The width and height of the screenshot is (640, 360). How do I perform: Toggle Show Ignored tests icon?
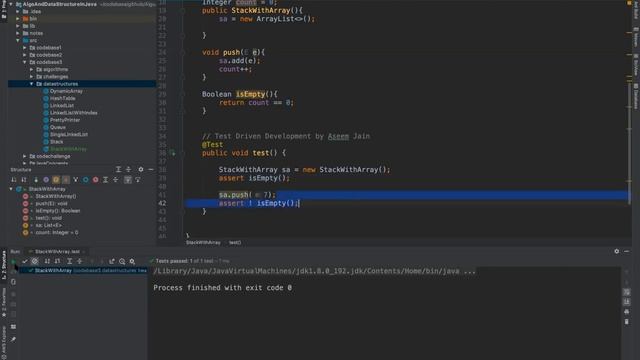tap(35, 261)
